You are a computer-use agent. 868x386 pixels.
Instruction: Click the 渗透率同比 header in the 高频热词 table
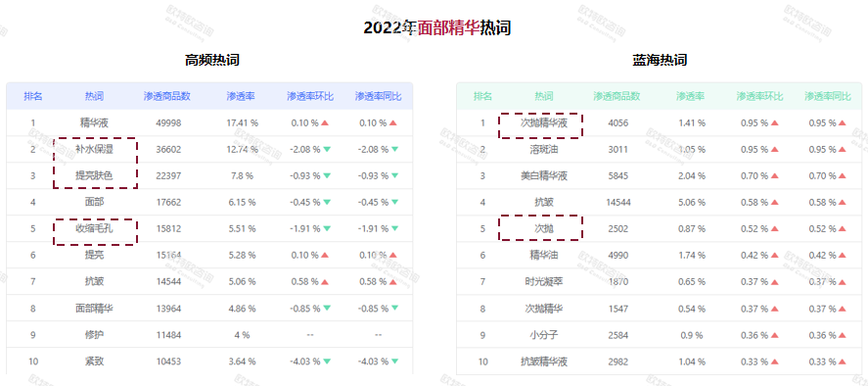click(378, 96)
